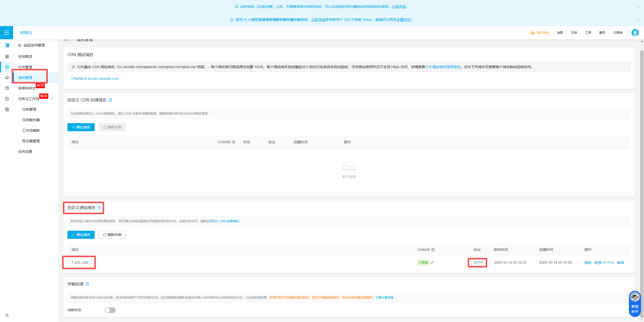This screenshot has width=644, height=322.
Task: Open the pie chart statistics icon
Action: (7, 88)
